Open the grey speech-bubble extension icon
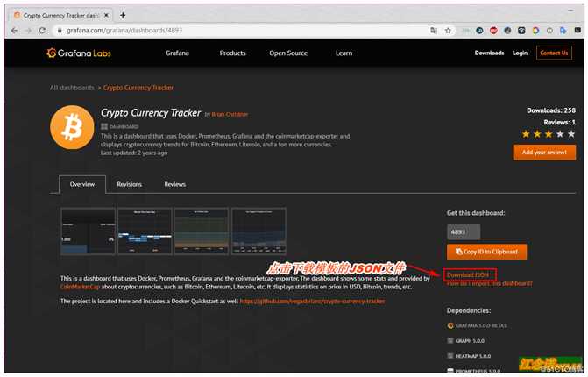Viewport: 588px width, 377px height. (x=549, y=31)
